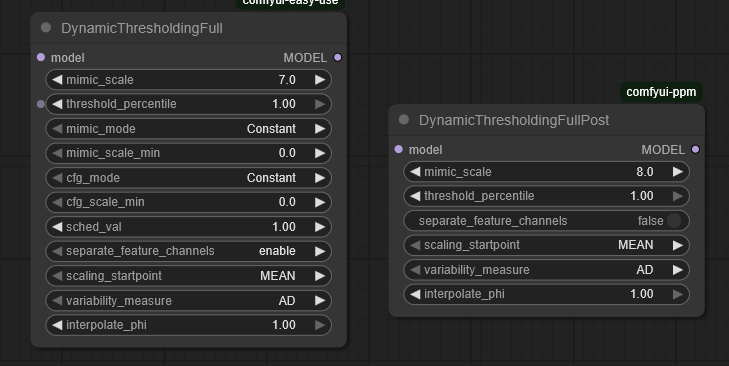Click MODEL output socket on DynamicThresholdingFull

click(338, 57)
